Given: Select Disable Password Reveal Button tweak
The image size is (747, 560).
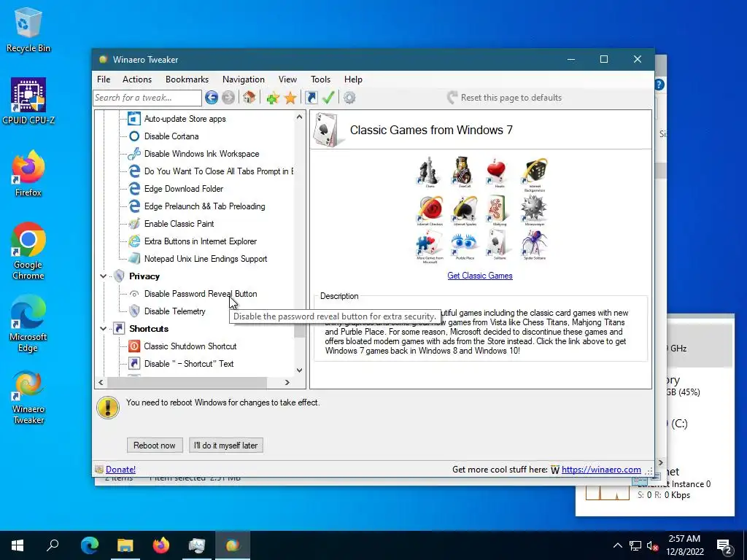Looking at the screenshot, I should [201, 294].
